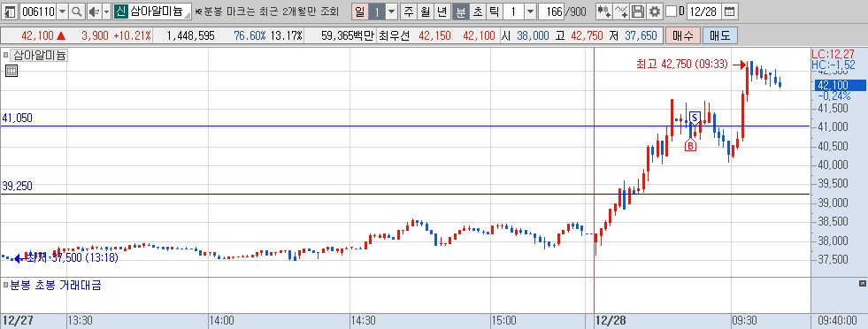Screen dimensions: 868x329
Task: Click the 최우선 42,150 quote
Action: coord(415,36)
